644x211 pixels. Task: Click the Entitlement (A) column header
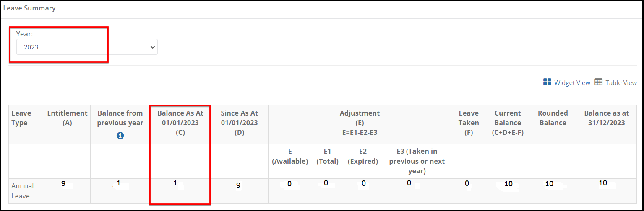pyautogui.click(x=67, y=118)
